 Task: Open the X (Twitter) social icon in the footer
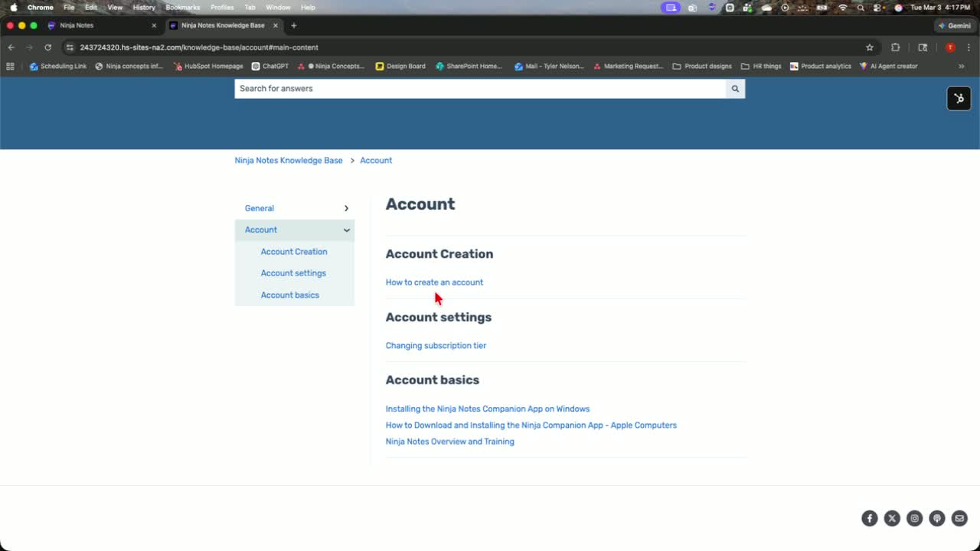(892, 519)
